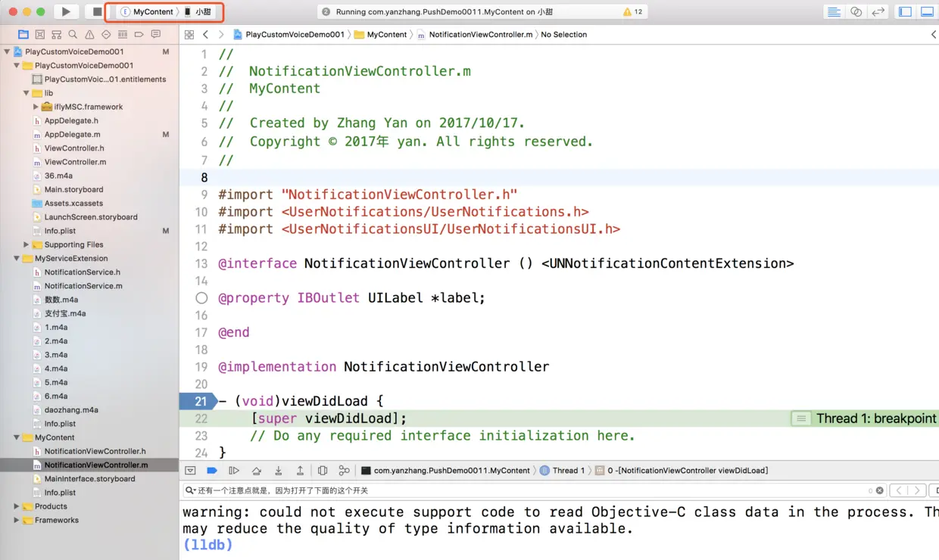Open the Source Control navigator
Screen dimensions: 939x560
(40, 35)
